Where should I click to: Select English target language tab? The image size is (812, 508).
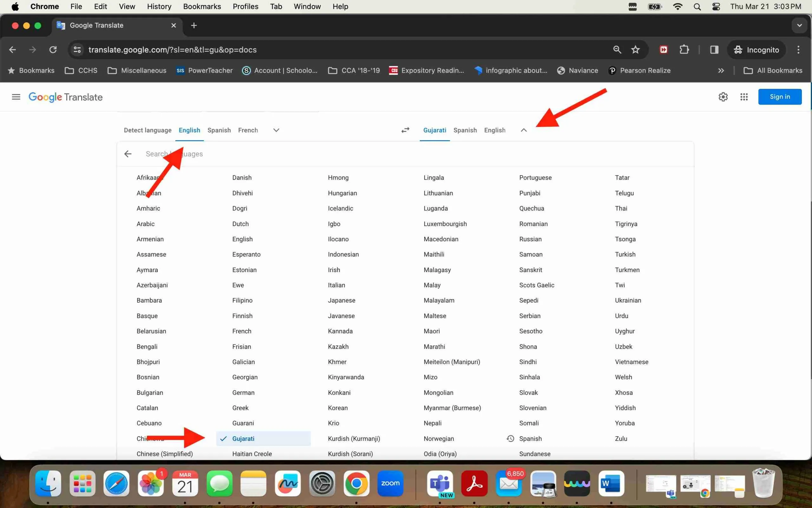point(494,130)
